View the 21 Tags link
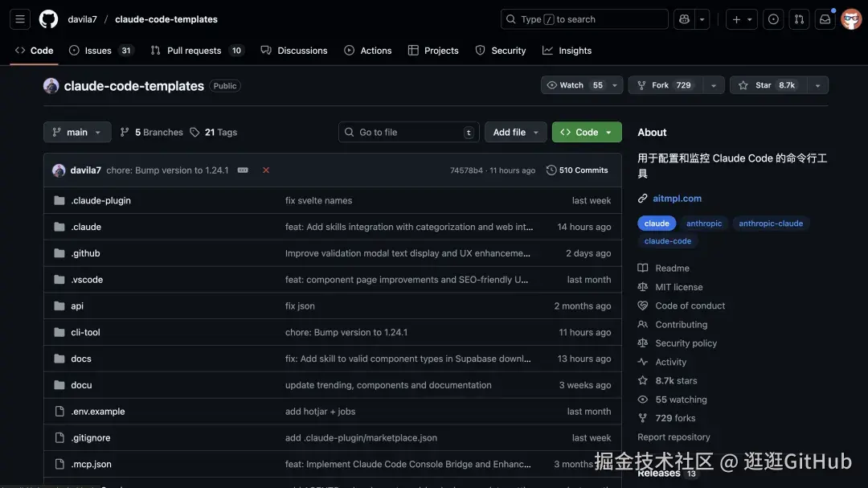Viewport: 868px width, 488px height. coord(214,133)
